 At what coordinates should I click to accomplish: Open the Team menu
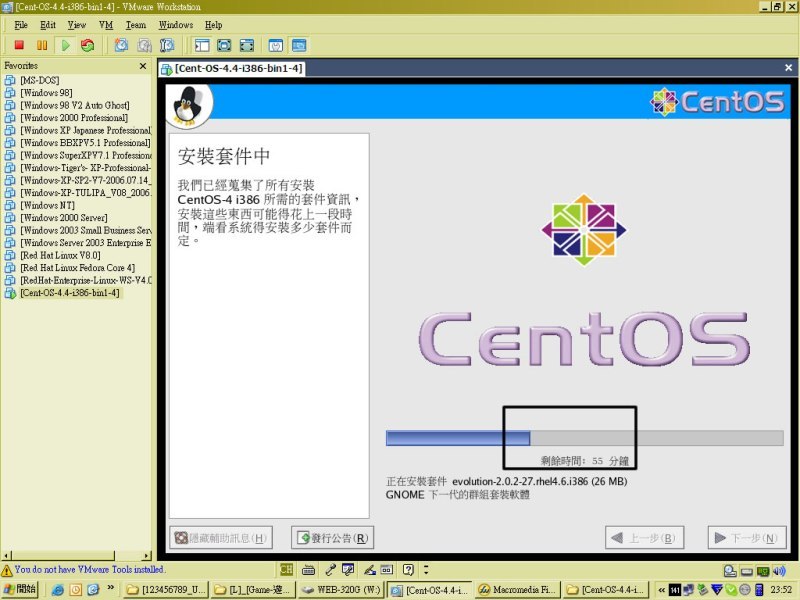coord(136,25)
